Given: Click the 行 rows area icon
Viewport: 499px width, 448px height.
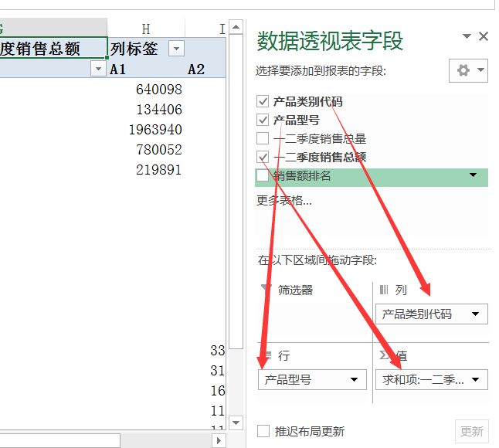Looking at the screenshot, I should point(266,355).
